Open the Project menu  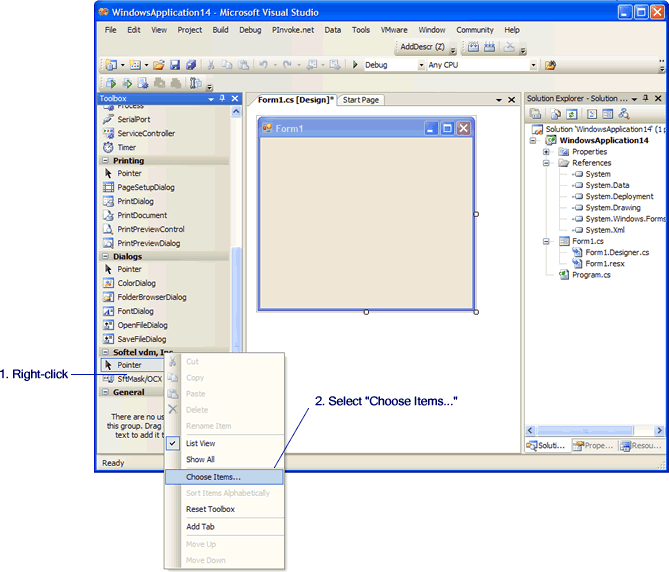point(190,30)
